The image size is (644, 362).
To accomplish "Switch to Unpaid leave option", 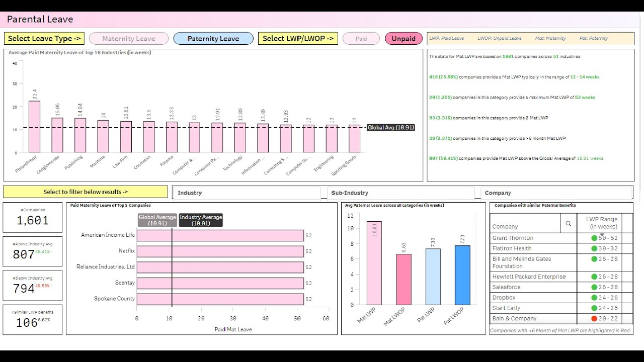I will (404, 39).
